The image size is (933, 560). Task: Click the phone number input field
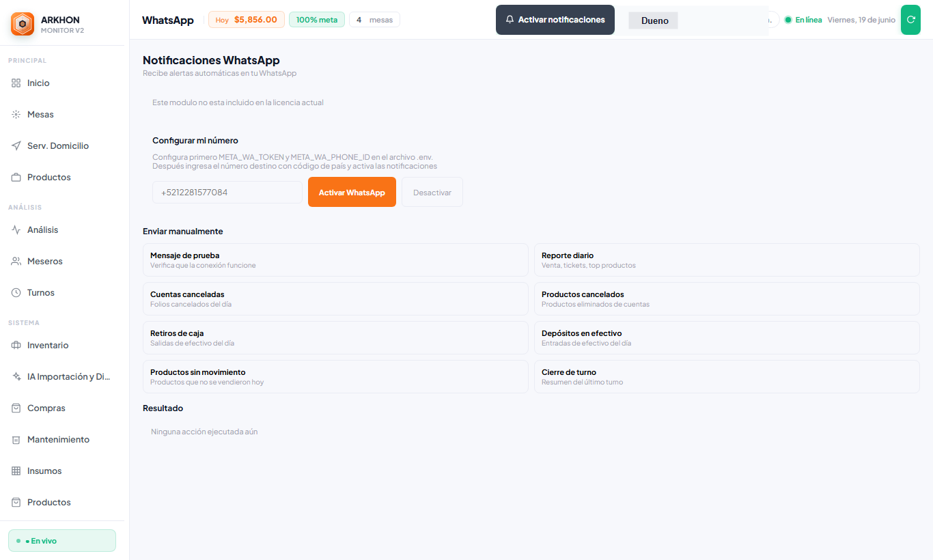click(227, 192)
